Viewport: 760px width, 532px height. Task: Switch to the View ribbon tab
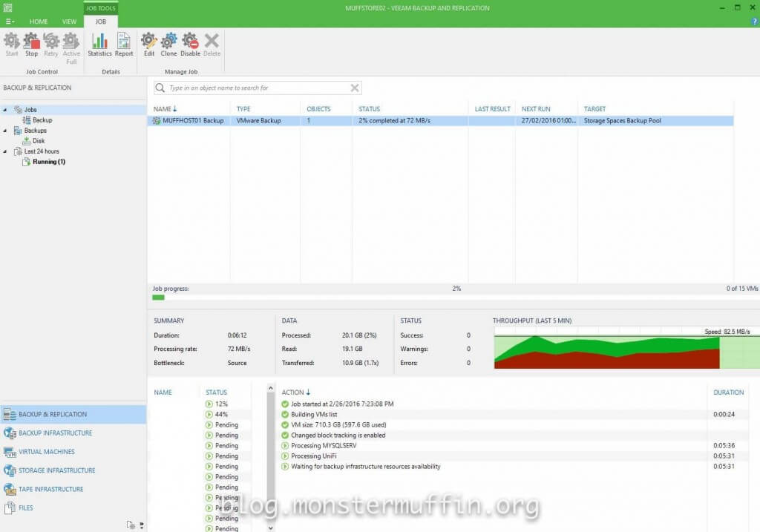69,22
